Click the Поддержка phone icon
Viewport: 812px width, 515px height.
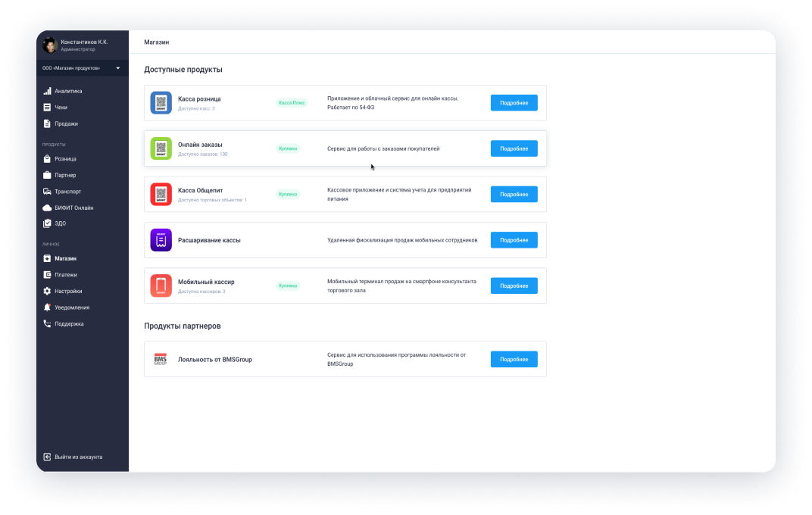click(x=47, y=323)
